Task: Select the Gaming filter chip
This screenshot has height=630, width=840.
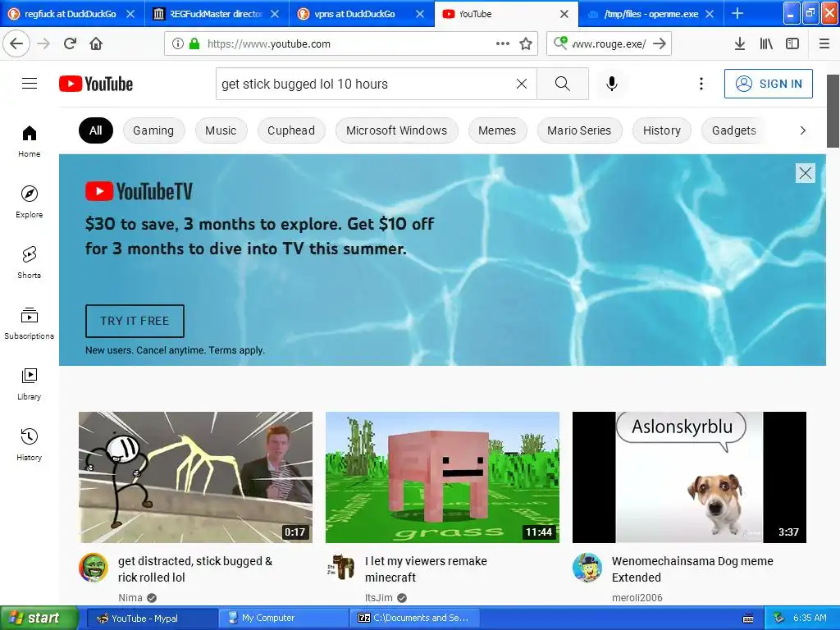Action: tap(153, 130)
